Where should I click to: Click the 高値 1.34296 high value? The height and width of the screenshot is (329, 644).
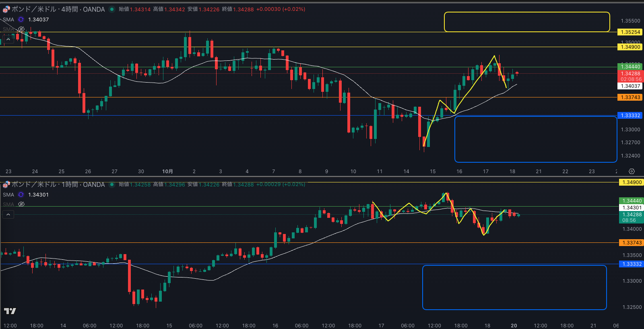point(169,184)
